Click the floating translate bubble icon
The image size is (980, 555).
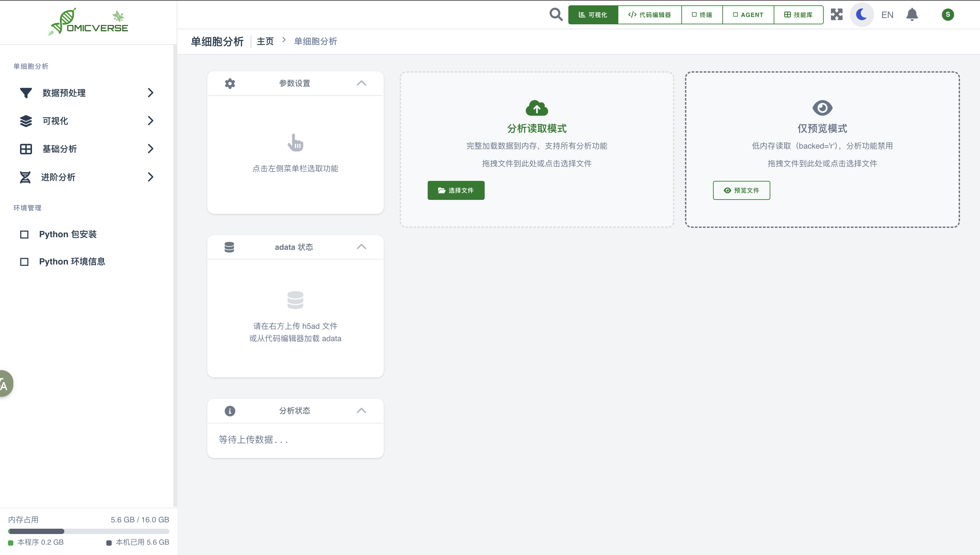[x=5, y=383]
